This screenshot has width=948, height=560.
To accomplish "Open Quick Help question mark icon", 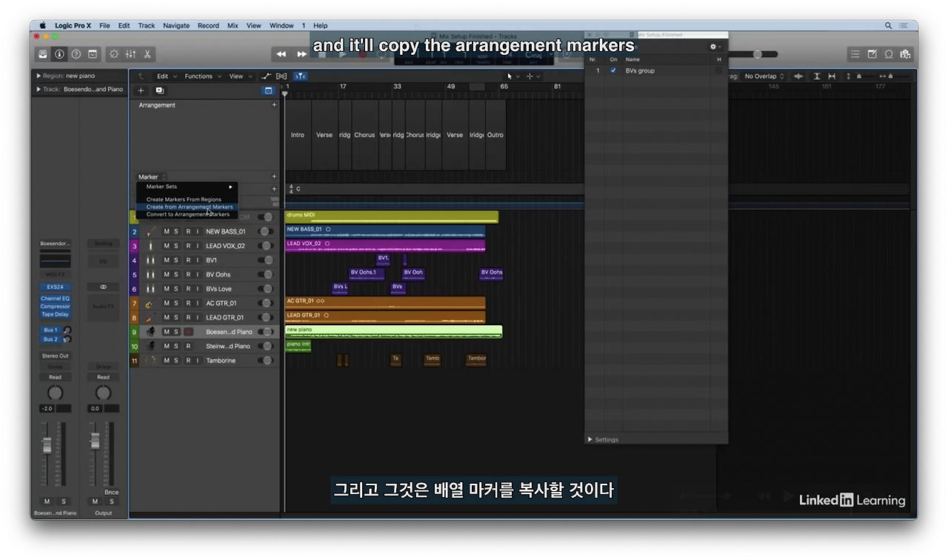I will 76,54.
